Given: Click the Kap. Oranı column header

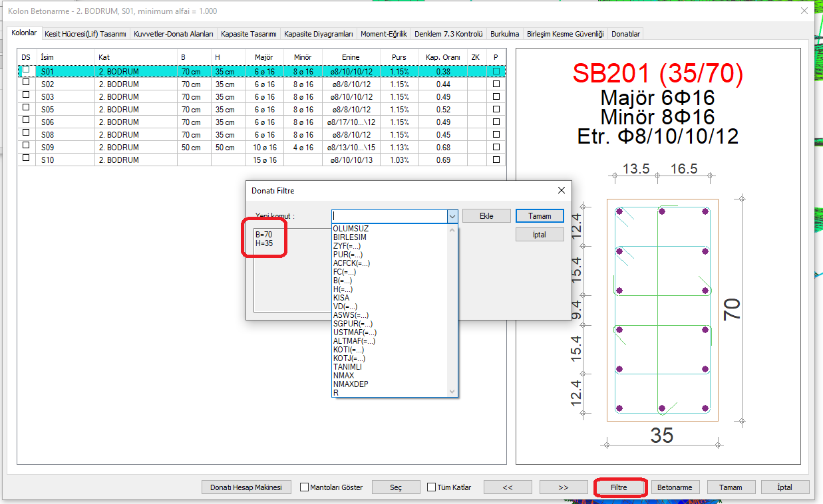Looking at the screenshot, I should (x=443, y=57).
